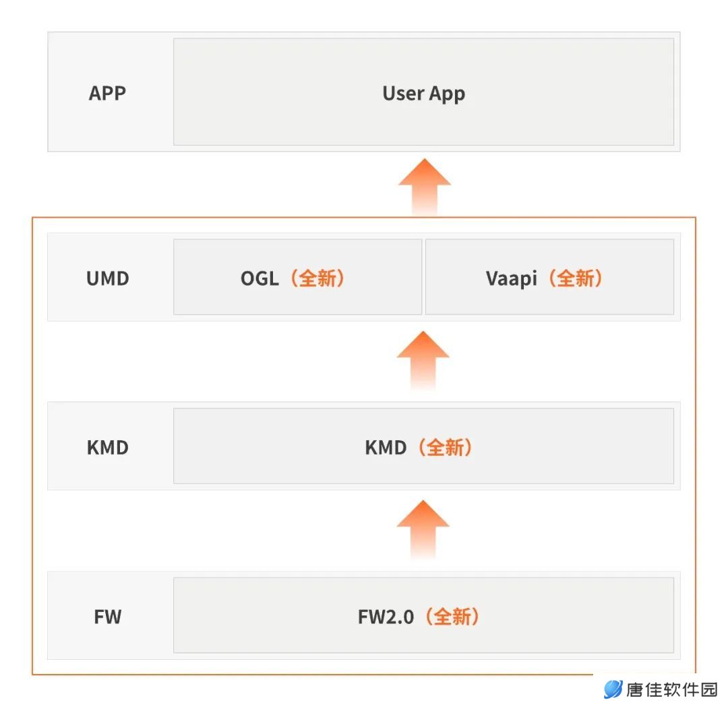Click the orange 全新 tag beside FW2.0
The height and width of the screenshot is (707, 728).
point(452,617)
